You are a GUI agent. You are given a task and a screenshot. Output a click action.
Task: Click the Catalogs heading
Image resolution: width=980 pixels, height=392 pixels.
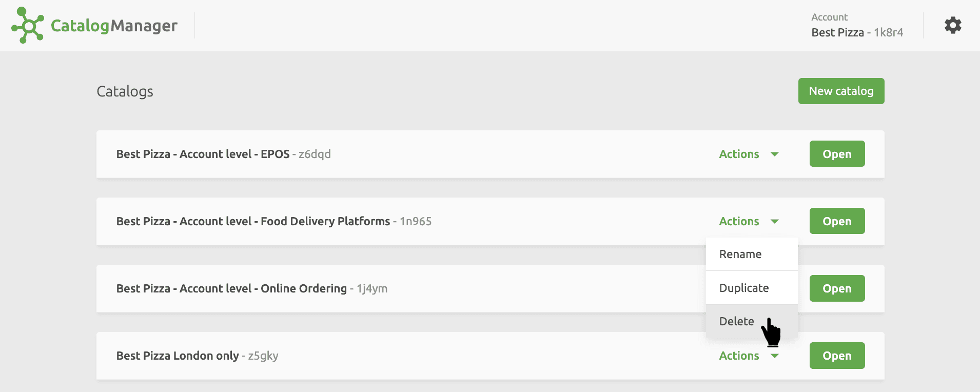coord(125,91)
